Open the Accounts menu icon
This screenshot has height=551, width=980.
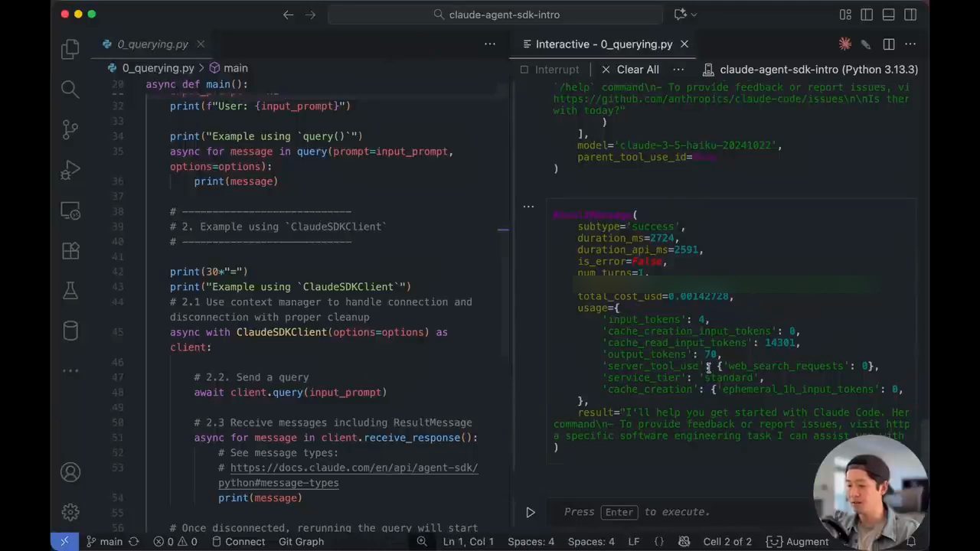click(x=70, y=472)
